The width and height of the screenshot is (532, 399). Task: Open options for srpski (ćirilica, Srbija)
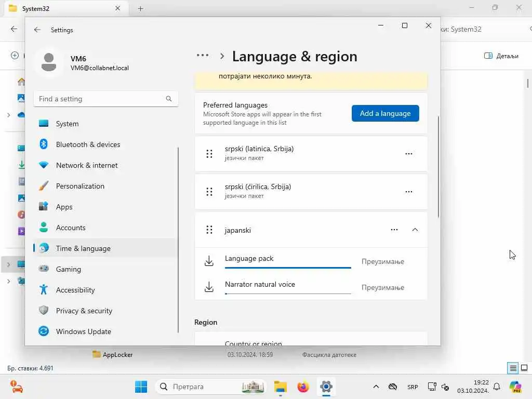(408, 192)
